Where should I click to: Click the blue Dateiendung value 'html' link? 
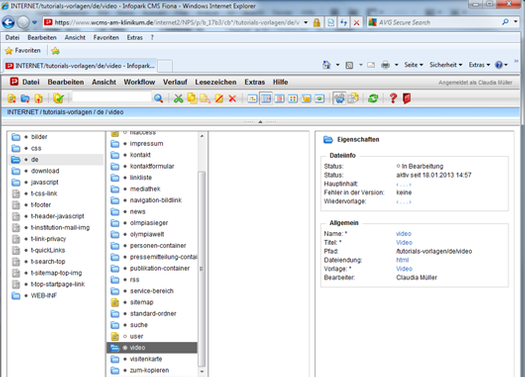[402, 260]
